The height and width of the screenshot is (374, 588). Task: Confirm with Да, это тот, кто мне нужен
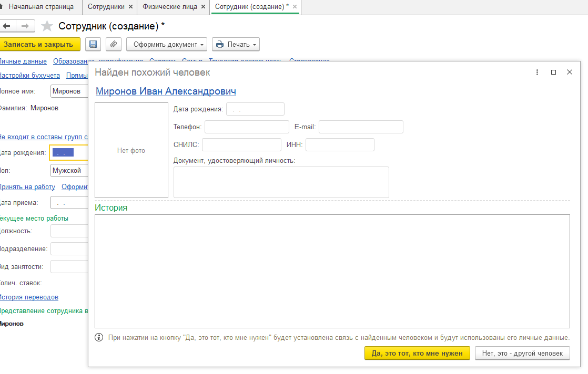[417, 353]
